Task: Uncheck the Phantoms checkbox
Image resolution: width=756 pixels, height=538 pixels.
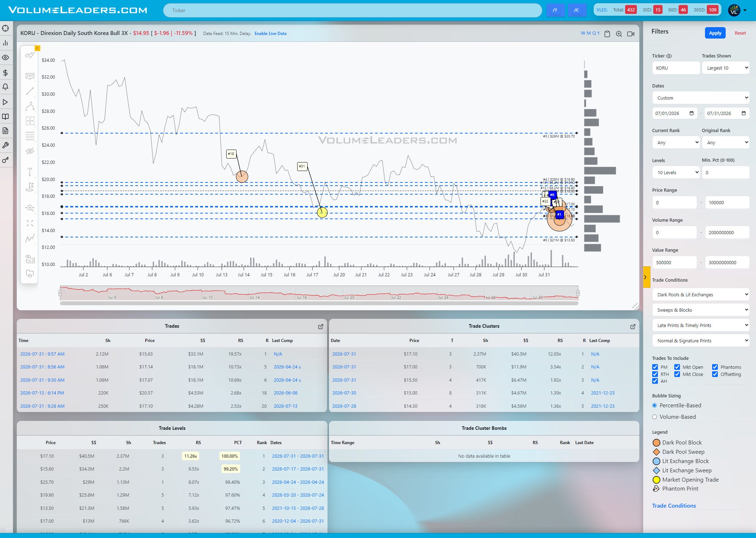Action: click(x=715, y=367)
